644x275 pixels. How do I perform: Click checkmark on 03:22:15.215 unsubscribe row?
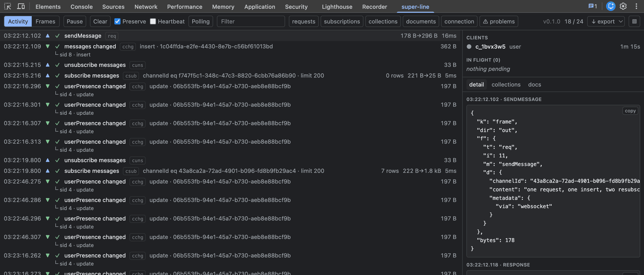[57, 65]
